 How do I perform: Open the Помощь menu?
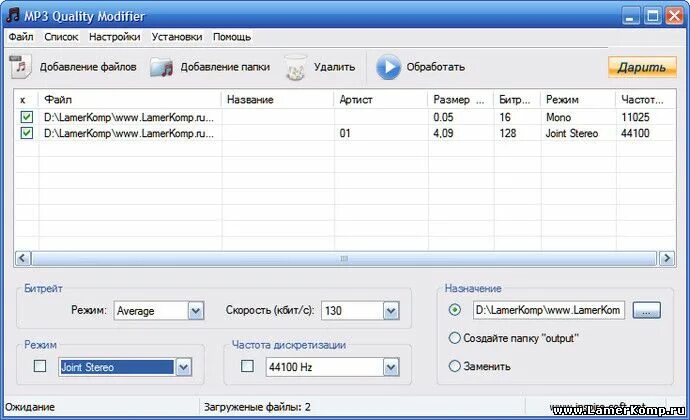[x=232, y=37]
